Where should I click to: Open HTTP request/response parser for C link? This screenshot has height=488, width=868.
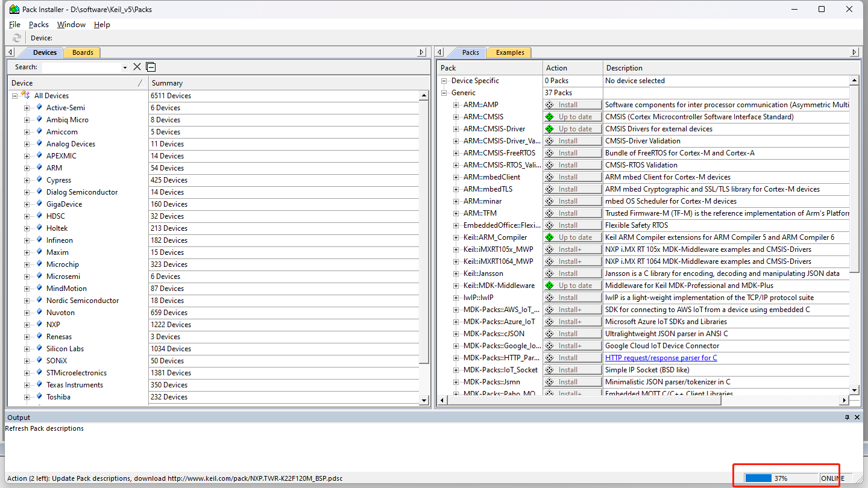coord(661,358)
